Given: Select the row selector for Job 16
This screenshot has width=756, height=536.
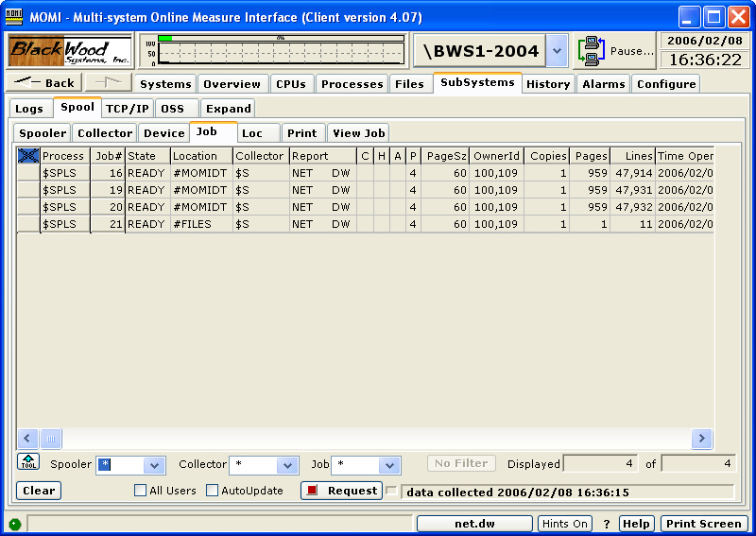Looking at the screenshot, I should [x=28, y=173].
